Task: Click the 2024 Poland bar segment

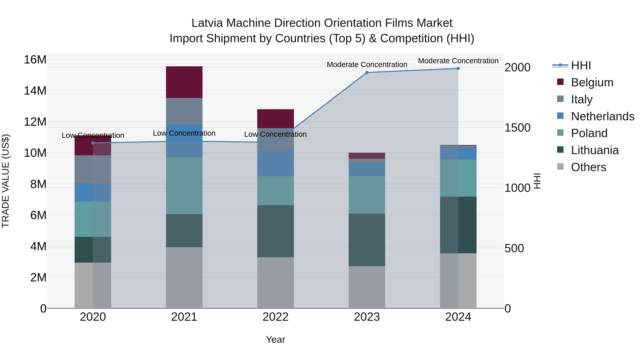Action: 458,178
